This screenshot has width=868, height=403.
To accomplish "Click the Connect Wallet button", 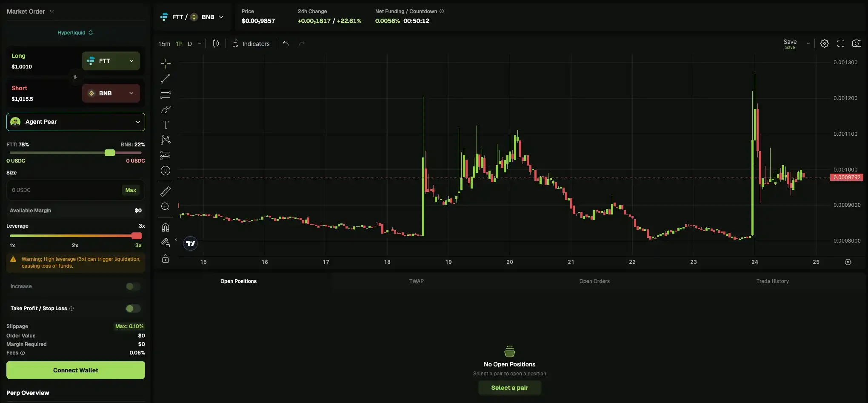I will (75, 370).
